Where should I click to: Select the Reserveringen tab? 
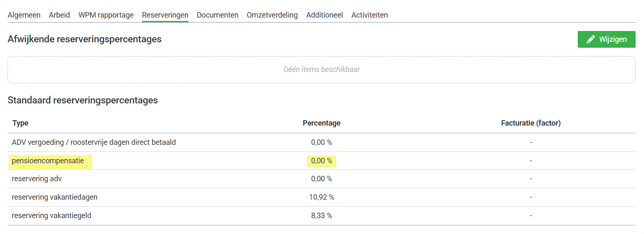(165, 15)
